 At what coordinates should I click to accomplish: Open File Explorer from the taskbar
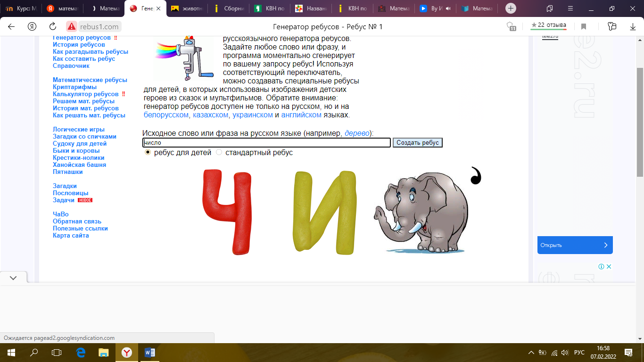click(103, 353)
